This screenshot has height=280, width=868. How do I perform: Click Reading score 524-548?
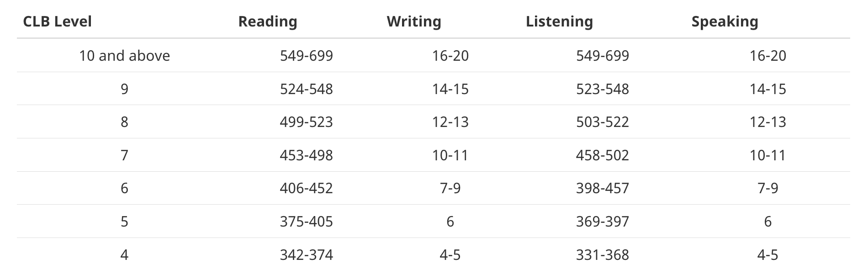[307, 89]
